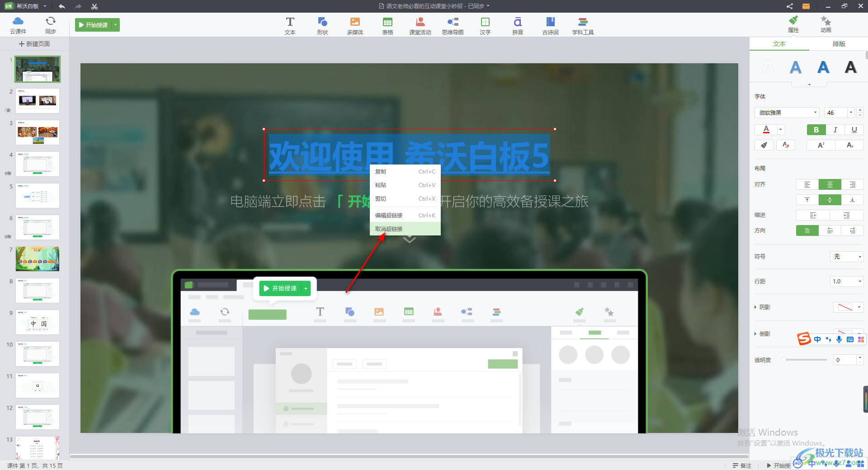Click the redo arrow in title bar
This screenshot has height=470, width=868.
78,6
